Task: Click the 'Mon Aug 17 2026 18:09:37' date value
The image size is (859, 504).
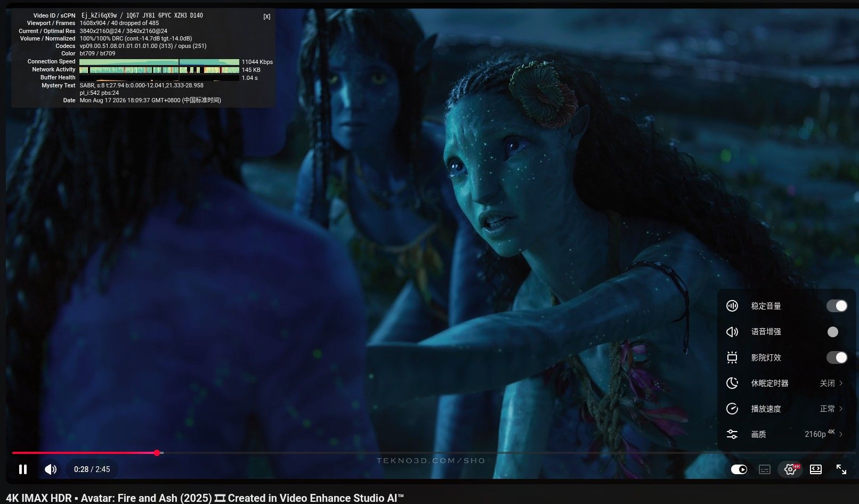Action: click(150, 100)
